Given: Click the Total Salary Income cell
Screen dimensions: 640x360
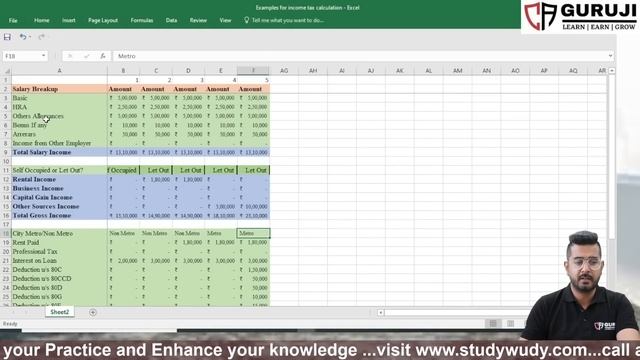Looking at the screenshot, I should [59, 152].
